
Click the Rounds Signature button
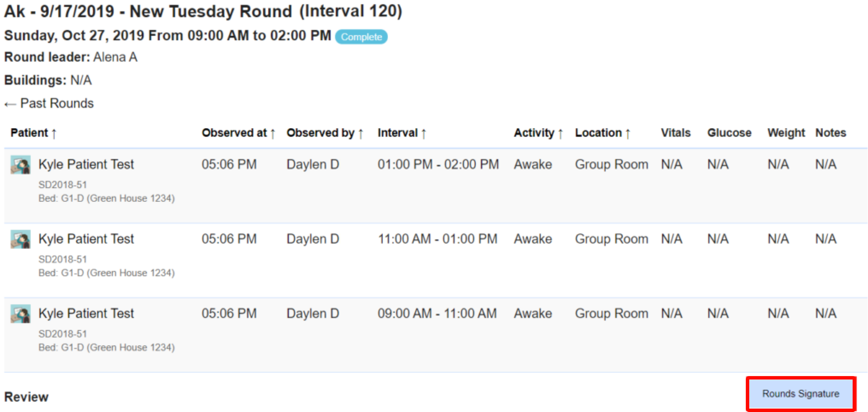point(801,394)
